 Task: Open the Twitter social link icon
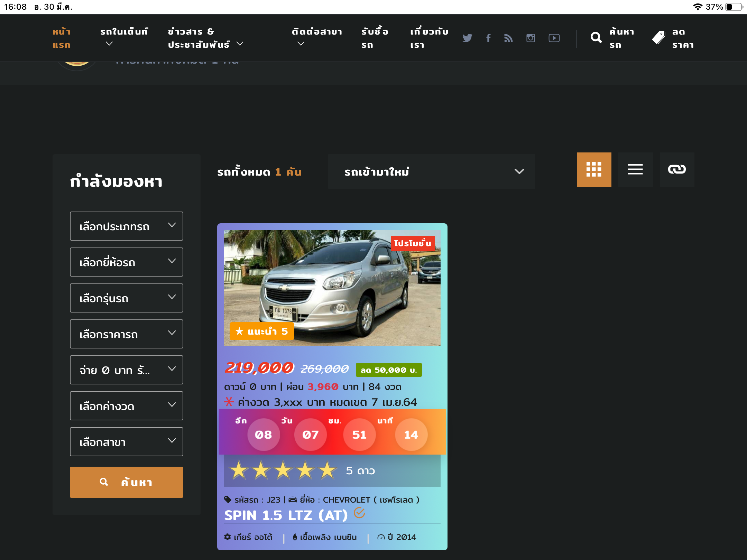pos(467,38)
